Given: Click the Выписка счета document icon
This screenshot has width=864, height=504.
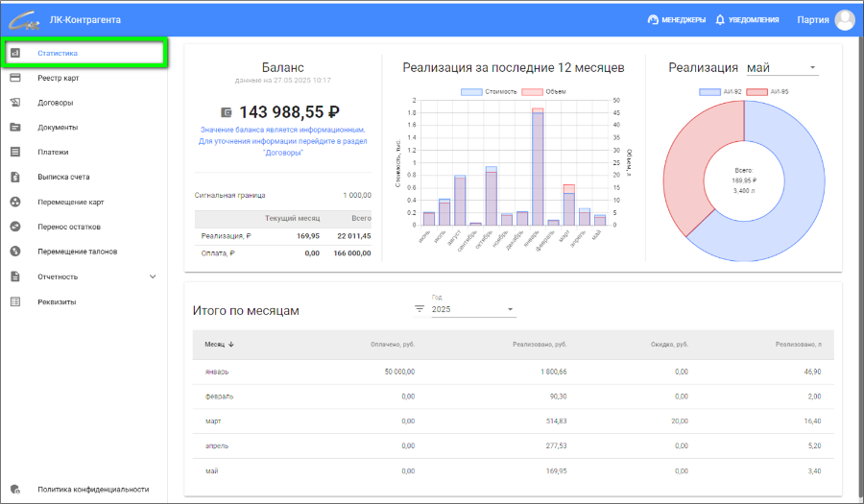Looking at the screenshot, I should coord(15,177).
